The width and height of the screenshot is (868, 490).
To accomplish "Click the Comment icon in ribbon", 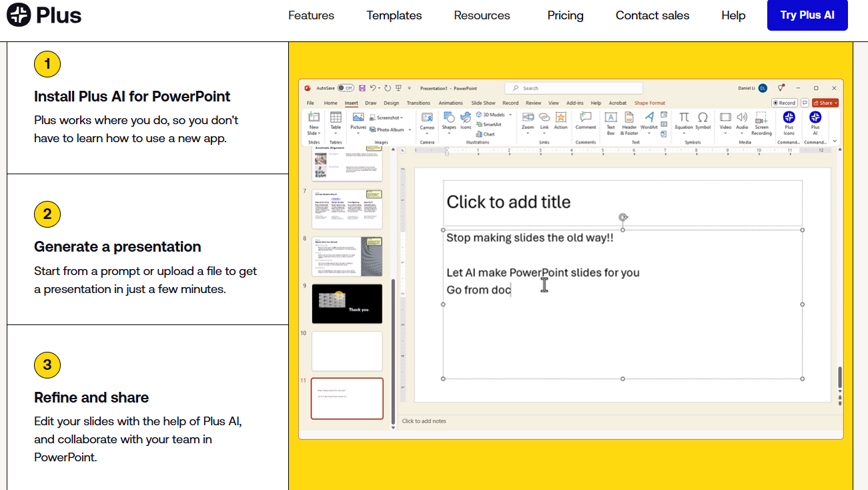I will [x=586, y=117].
